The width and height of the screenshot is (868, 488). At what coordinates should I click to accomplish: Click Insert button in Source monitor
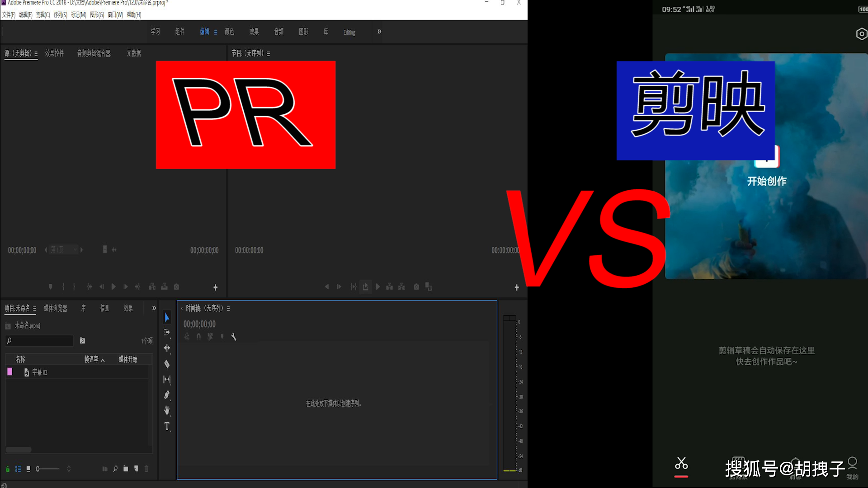point(152,287)
